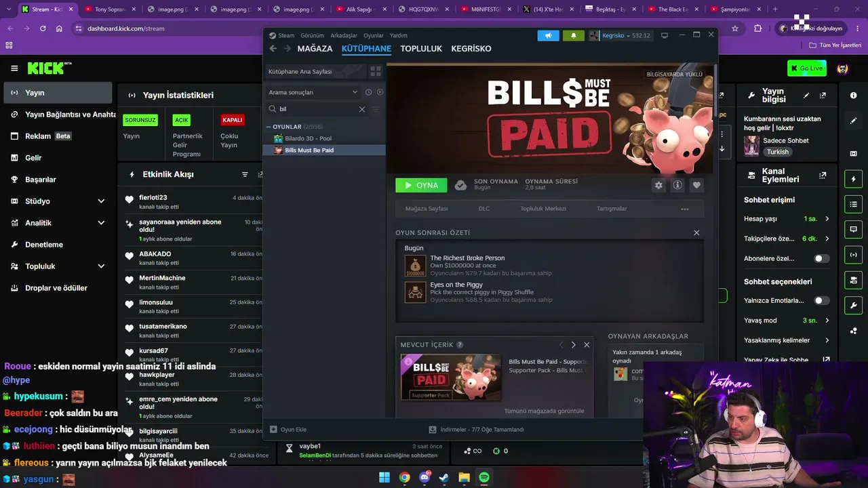Click Go Live button on Kick

[807, 68]
